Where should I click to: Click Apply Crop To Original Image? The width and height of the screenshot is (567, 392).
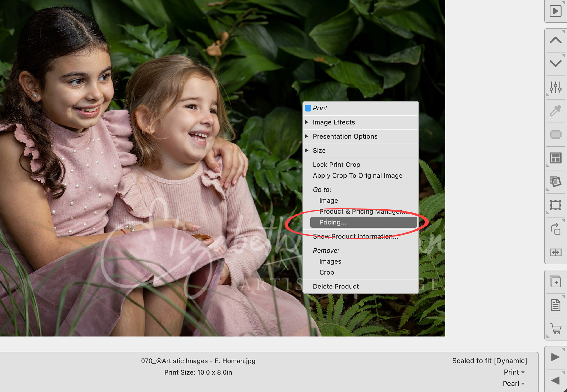coord(357,176)
